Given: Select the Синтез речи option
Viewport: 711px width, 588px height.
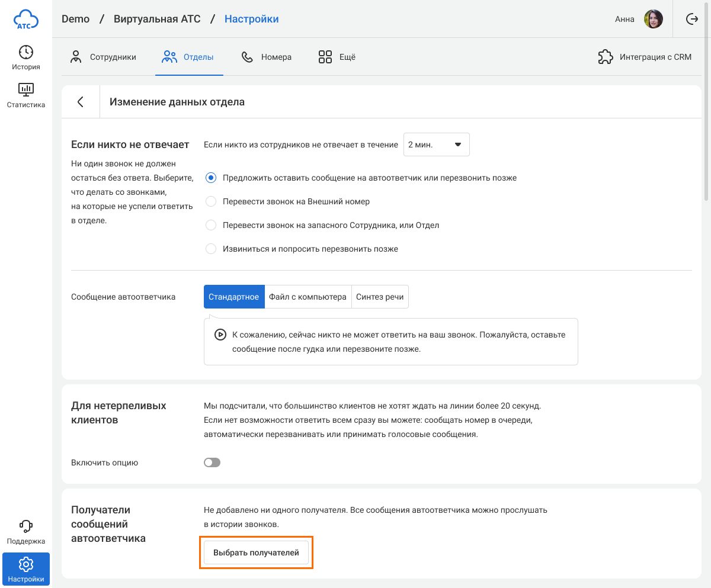Looking at the screenshot, I should coord(380,297).
